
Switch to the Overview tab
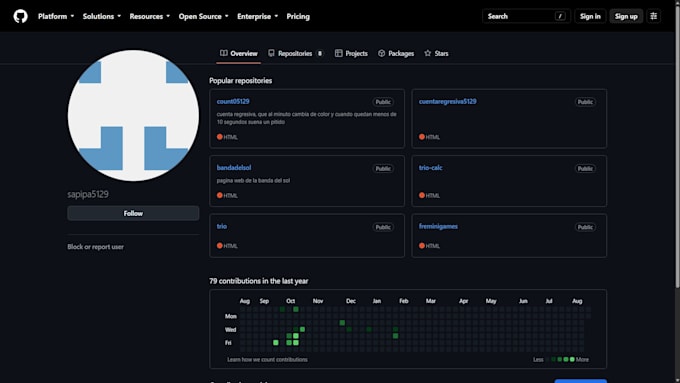[239, 53]
